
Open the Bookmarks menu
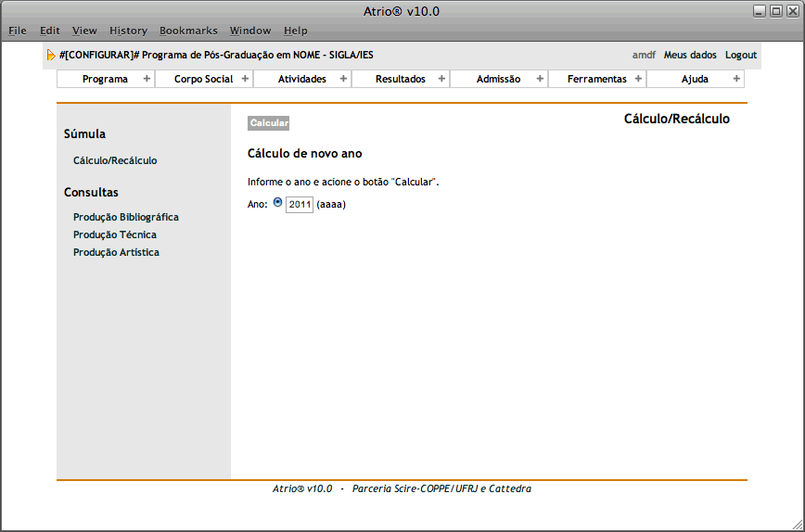tap(188, 31)
